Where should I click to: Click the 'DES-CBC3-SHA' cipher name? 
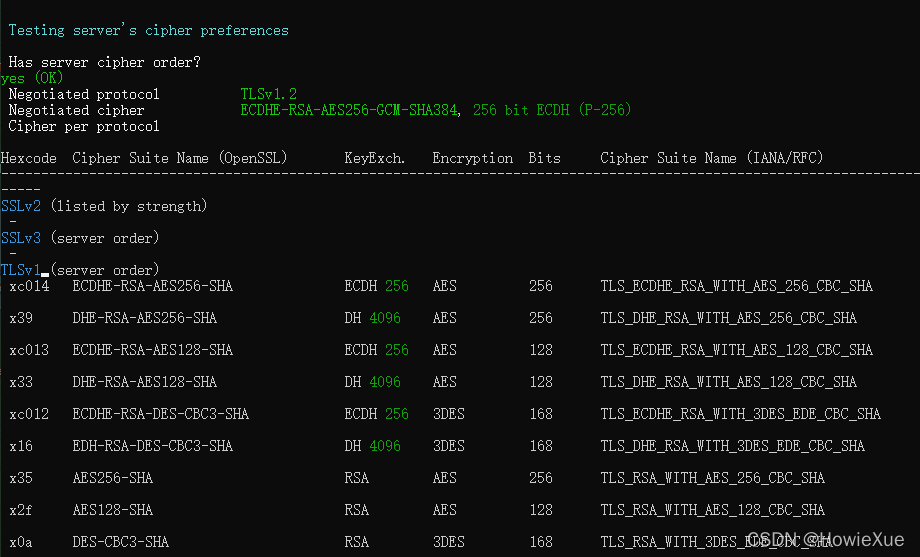click(120, 542)
